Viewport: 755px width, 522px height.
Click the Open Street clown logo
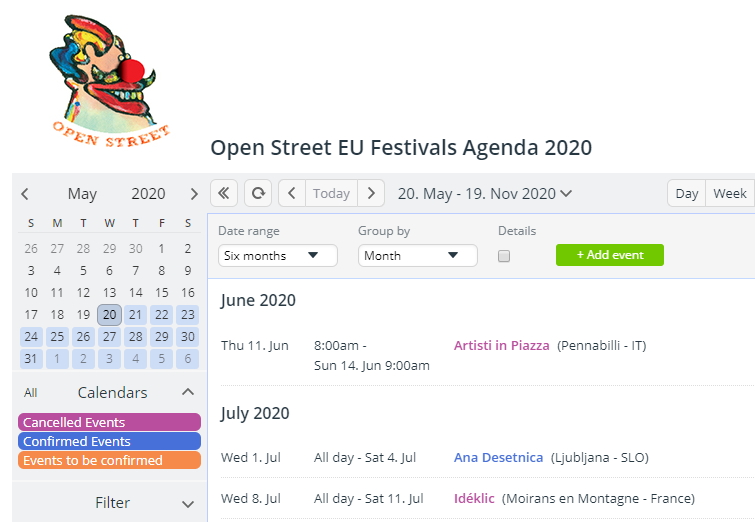coord(110,81)
